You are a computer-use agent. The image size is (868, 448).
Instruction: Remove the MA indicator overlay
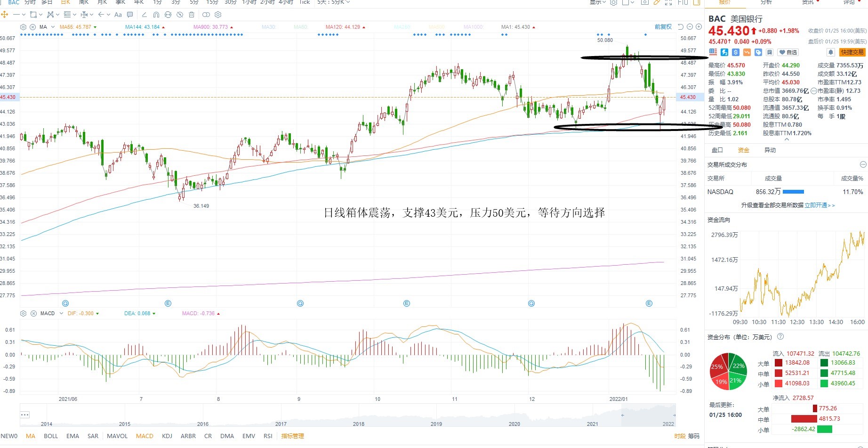pyautogui.click(x=33, y=27)
